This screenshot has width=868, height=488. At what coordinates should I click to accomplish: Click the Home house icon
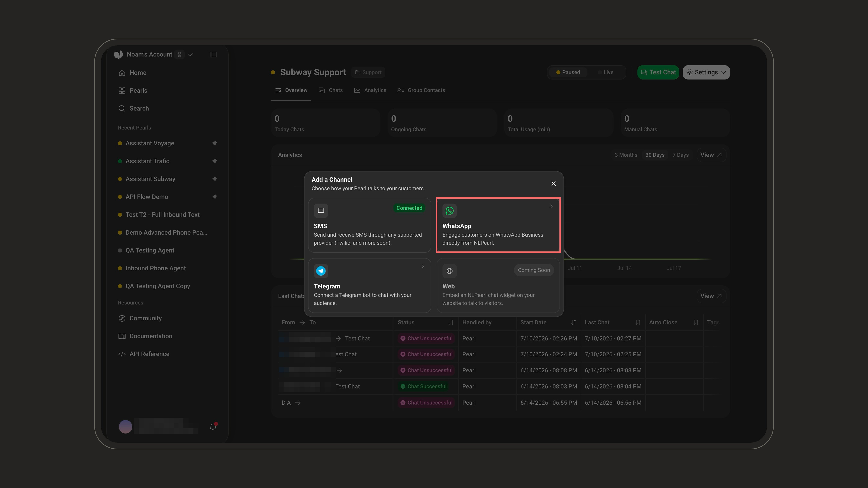click(x=122, y=73)
